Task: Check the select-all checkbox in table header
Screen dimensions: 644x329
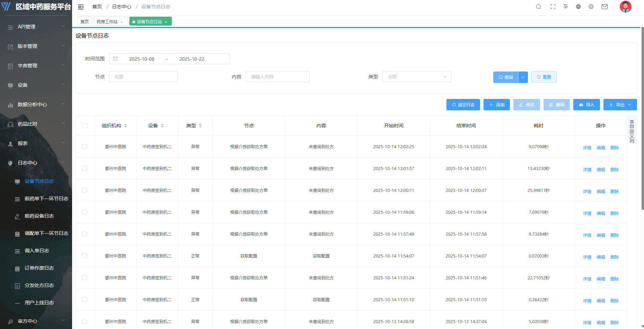Action: click(x=85, y=126)
